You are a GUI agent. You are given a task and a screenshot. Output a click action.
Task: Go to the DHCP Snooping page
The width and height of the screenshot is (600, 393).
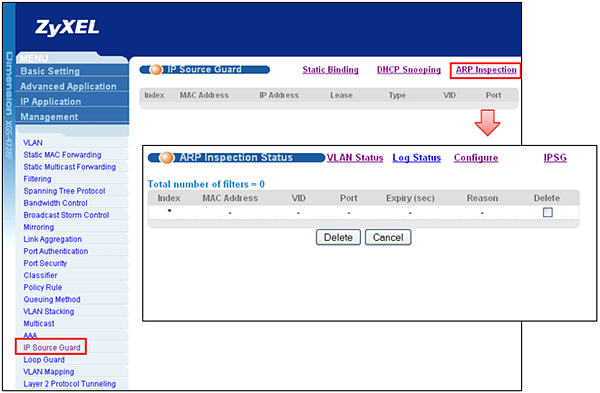point(409,70)
